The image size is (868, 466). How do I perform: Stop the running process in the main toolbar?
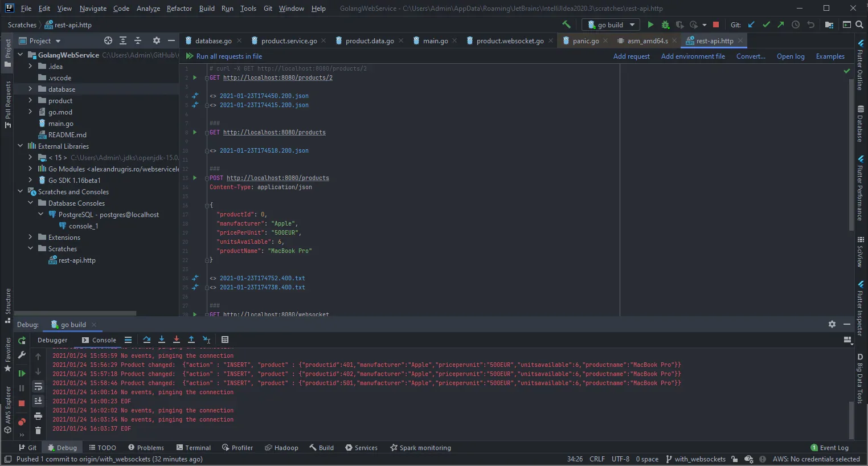point(716,24)
